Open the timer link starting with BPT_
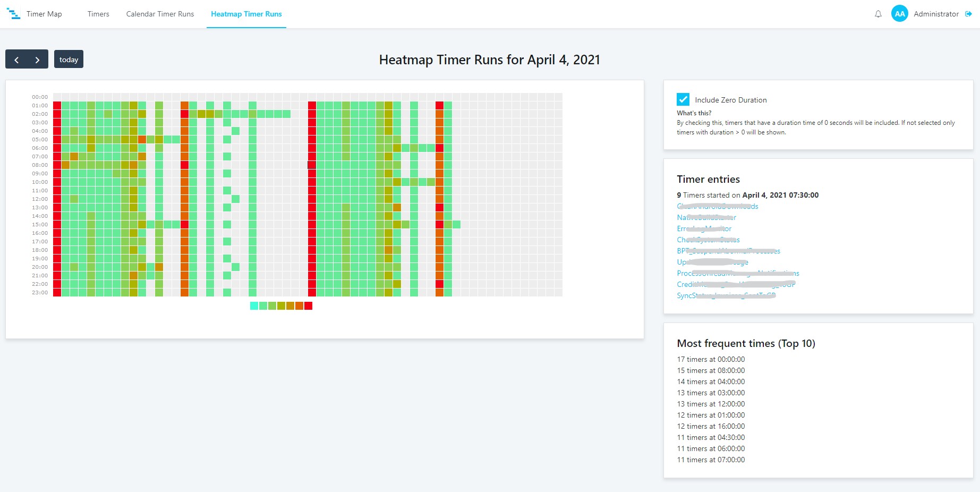 pyautogui.click(x=728, y=251)
